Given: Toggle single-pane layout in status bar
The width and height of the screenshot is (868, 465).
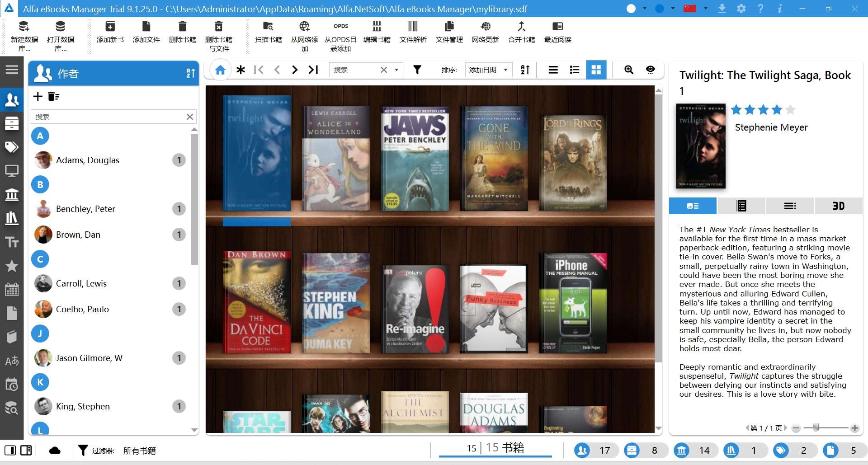Looking at the screenshot, I should click(x=10, y=451).
